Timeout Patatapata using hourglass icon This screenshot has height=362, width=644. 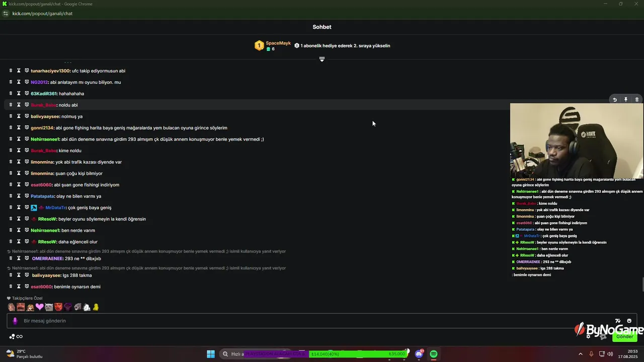click(x=19, y=196)
